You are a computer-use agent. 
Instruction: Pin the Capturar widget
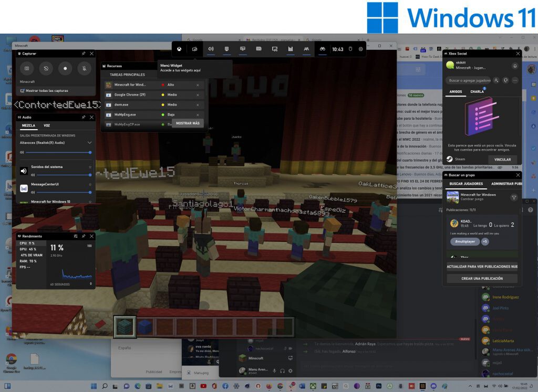(84, 54)
